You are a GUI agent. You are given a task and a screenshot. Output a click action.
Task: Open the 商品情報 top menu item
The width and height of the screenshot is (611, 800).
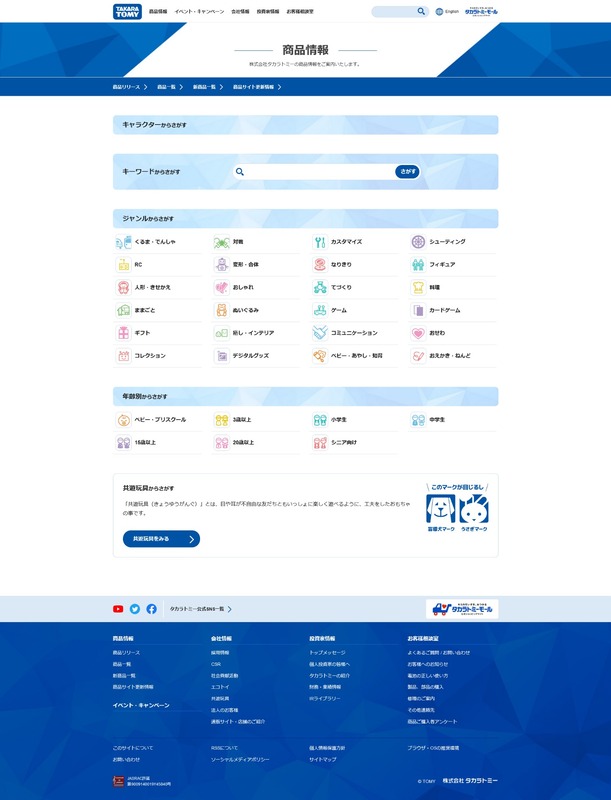pos(158,11)
